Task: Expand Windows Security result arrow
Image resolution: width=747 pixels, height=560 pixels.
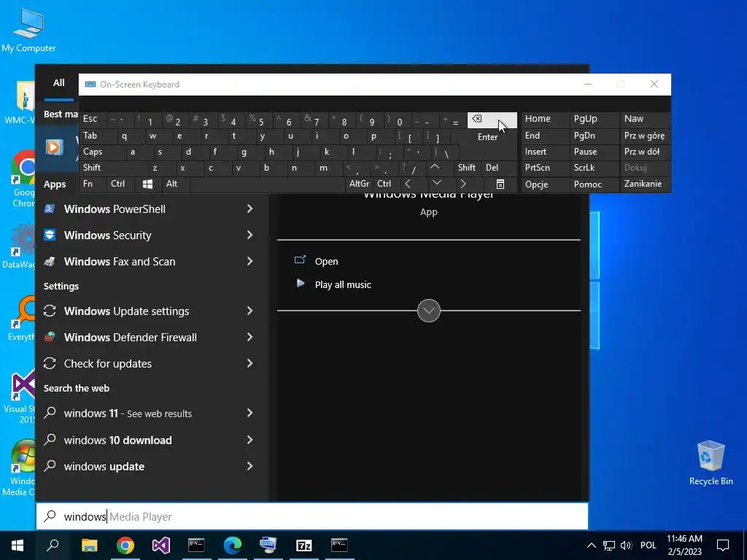Action: 249,235
